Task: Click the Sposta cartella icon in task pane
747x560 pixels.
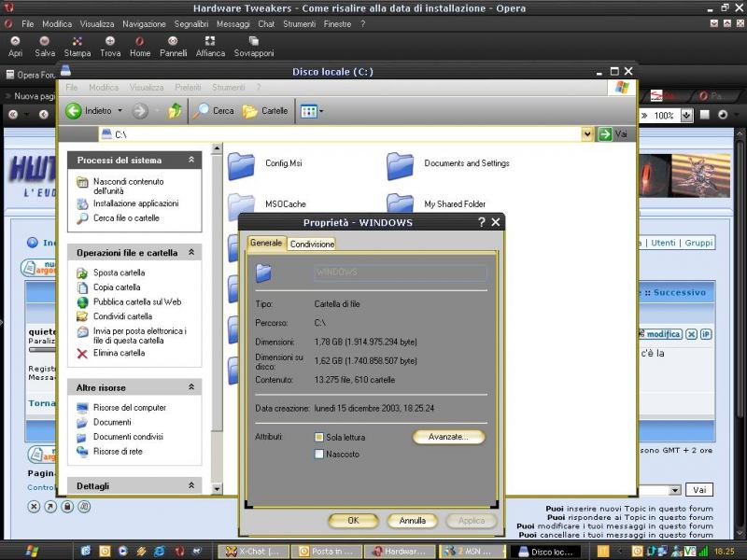Action: tap(82, 273)
